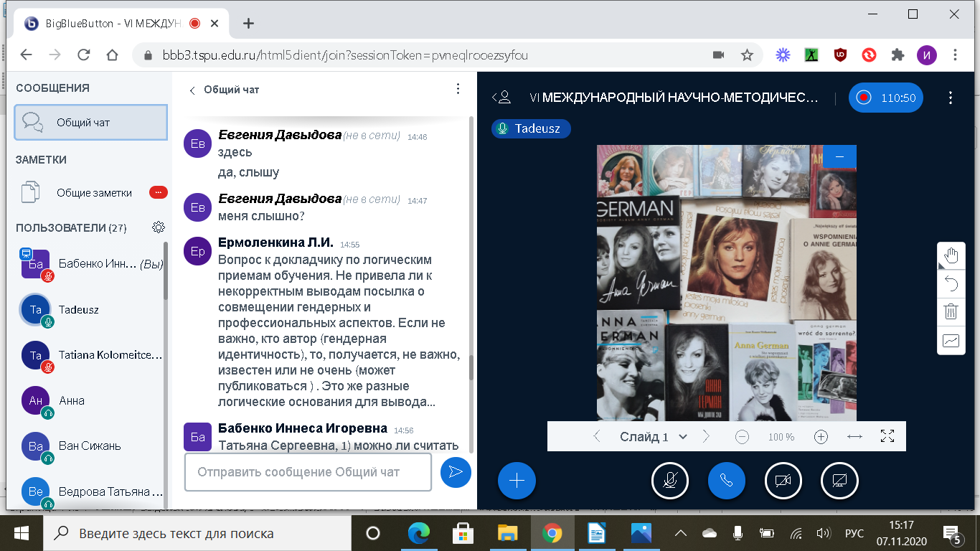
Task: Open user list settings gear
Action: (159, 227)
